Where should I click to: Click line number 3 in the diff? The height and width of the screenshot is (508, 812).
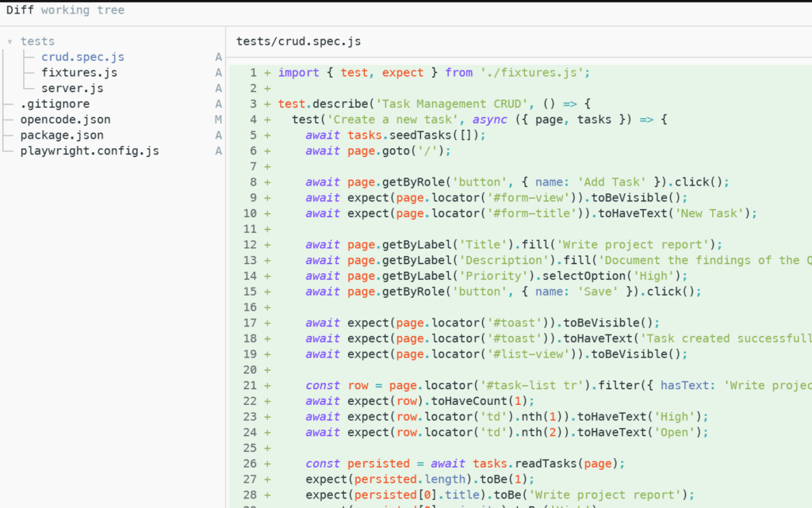(x=253, y=104)
